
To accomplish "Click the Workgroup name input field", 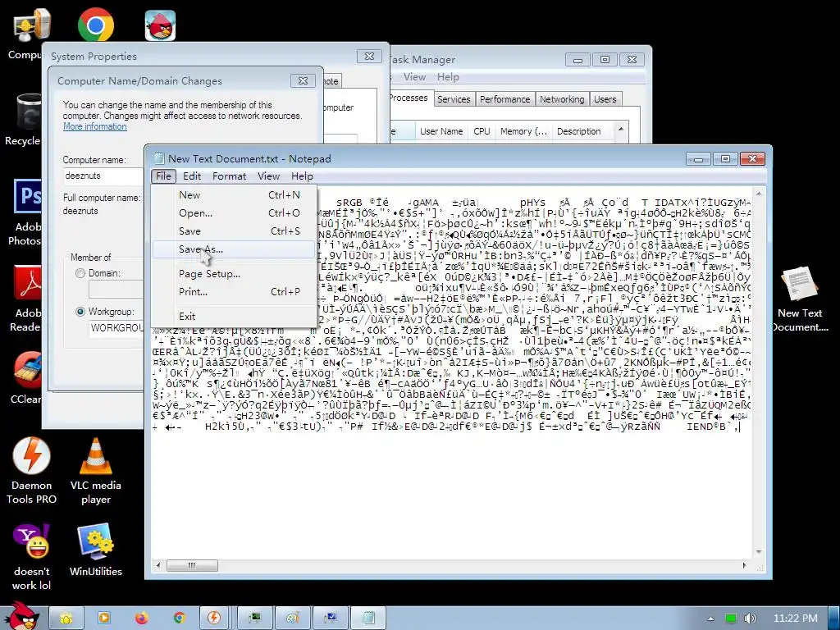I will (116, 328).
